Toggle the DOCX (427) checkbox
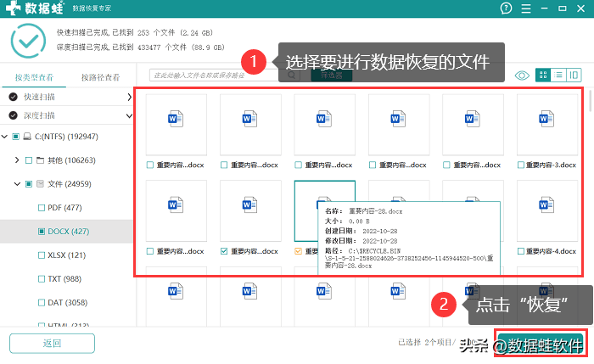This screenshot has height=364, width=594. [42, 232]
